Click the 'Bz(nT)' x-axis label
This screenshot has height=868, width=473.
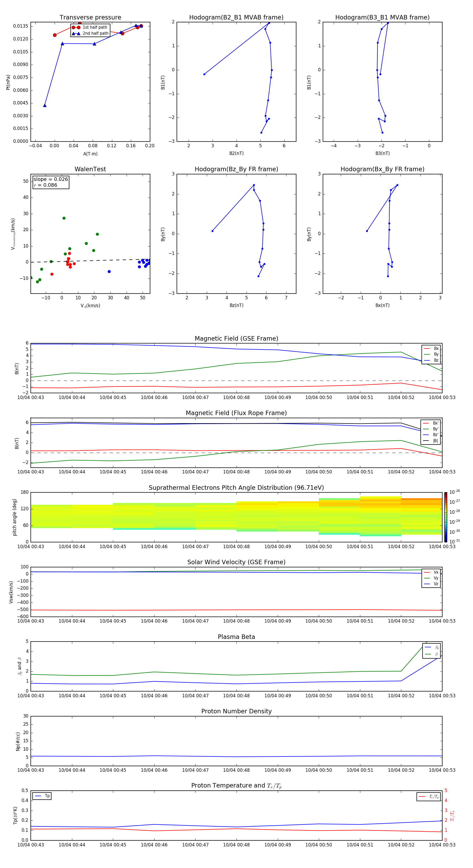point(236,305)
